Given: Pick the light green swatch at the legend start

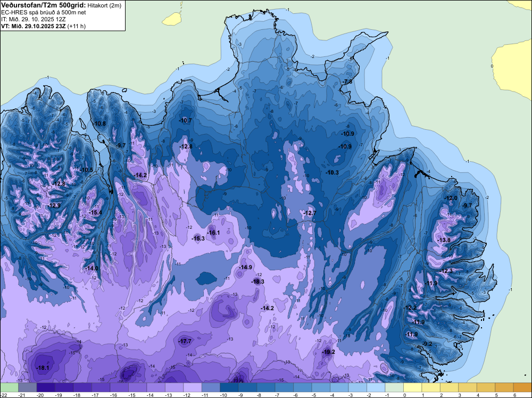Looking at the screenshot, I should pyautogui.click(x=9, y=387).
